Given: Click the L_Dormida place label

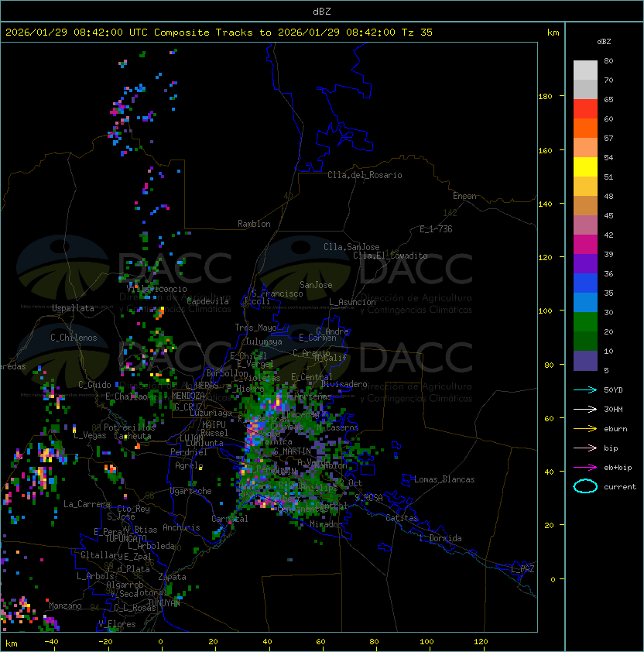Looking at the screenshot, I should coord(440,538).
